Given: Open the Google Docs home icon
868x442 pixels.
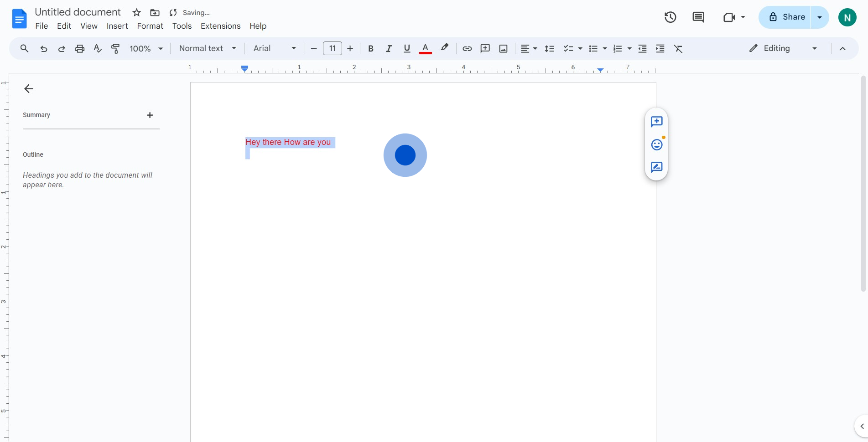Looking at the screenshot, I should click(19, 19).
